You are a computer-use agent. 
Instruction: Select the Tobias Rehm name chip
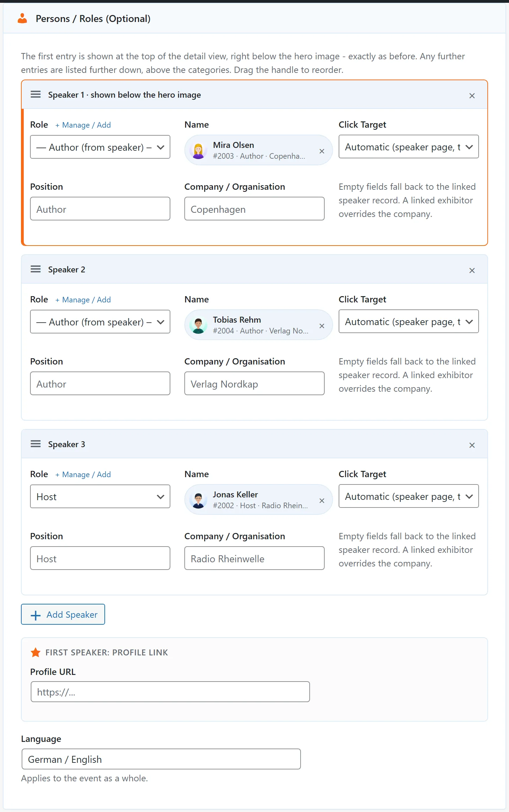[x=259, y=325]
